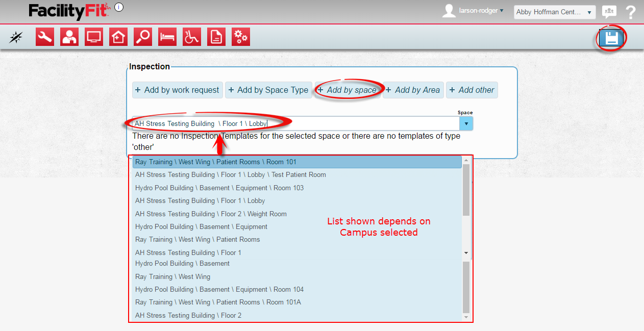Open the monitor screen icon
Screen dimensions: 644x331
point(94,37)
